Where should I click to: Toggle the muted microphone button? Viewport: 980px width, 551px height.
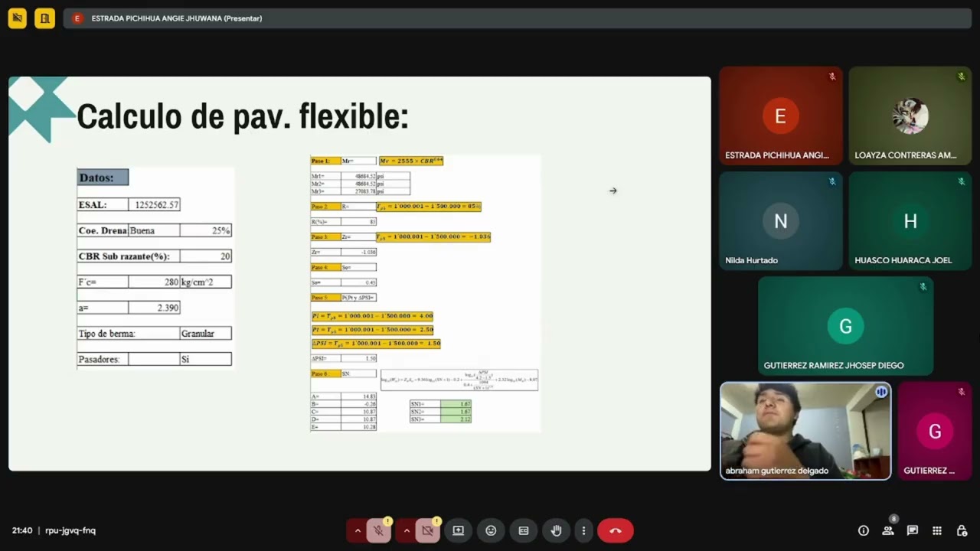[x=378, y=530]
